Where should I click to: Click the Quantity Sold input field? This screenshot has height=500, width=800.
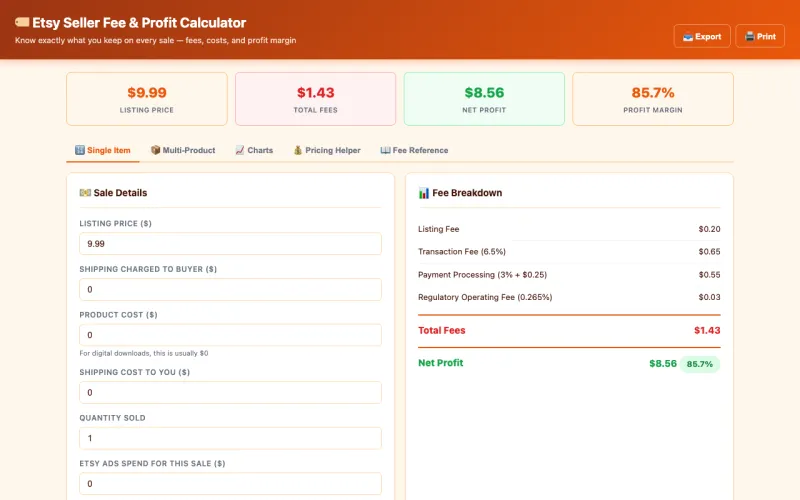[x=230, y=438]
